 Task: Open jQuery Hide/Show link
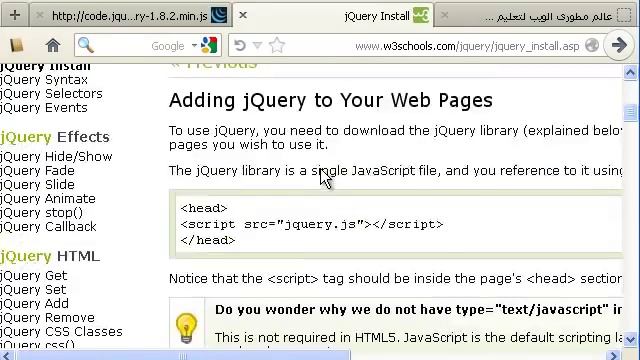coord(56,156)
